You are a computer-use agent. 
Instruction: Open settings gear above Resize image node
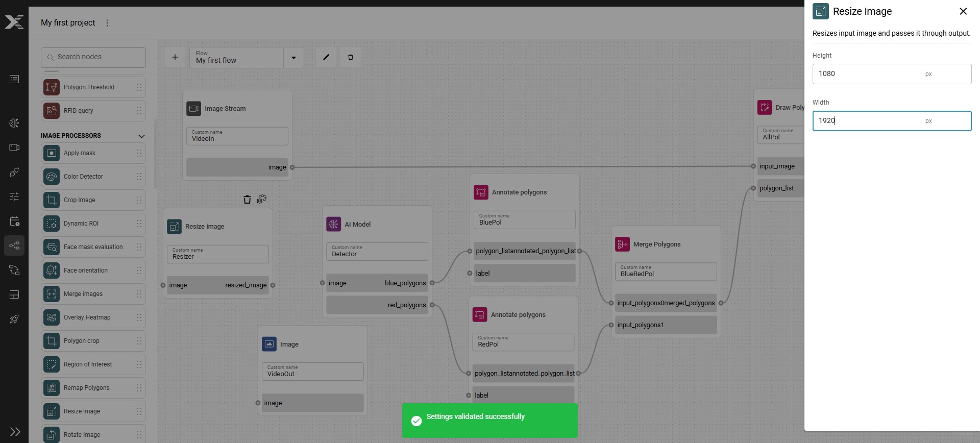pyautogui.click(x=261, y=199)
